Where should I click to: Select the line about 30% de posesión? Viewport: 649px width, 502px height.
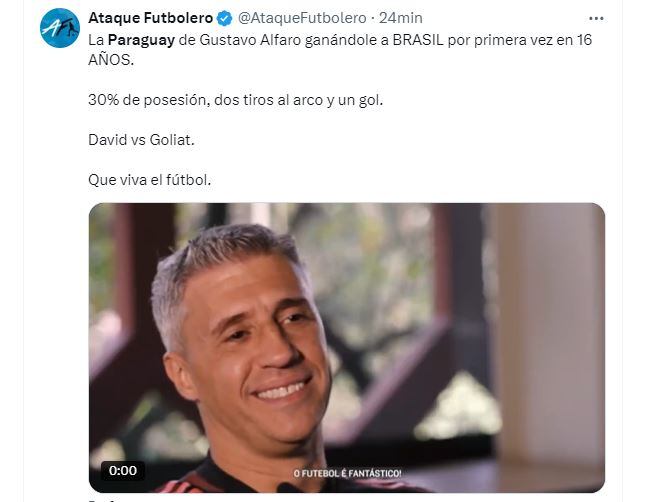coord(236,100)
